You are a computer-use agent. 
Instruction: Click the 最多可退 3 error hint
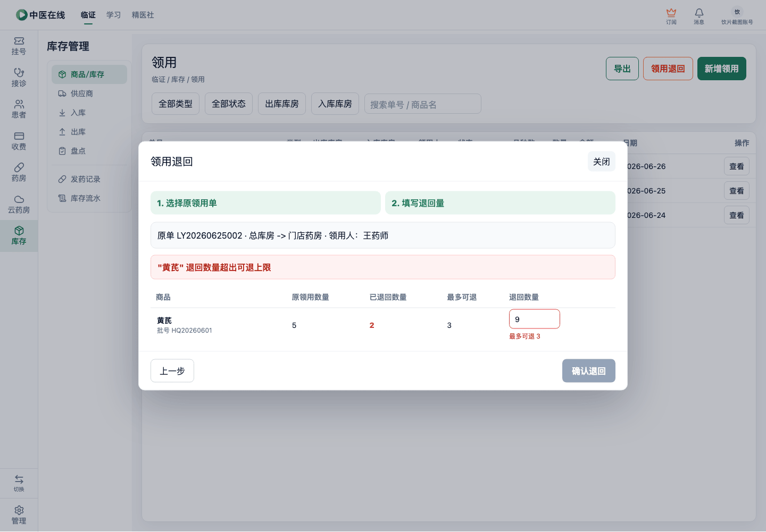[x=524, y=336]
